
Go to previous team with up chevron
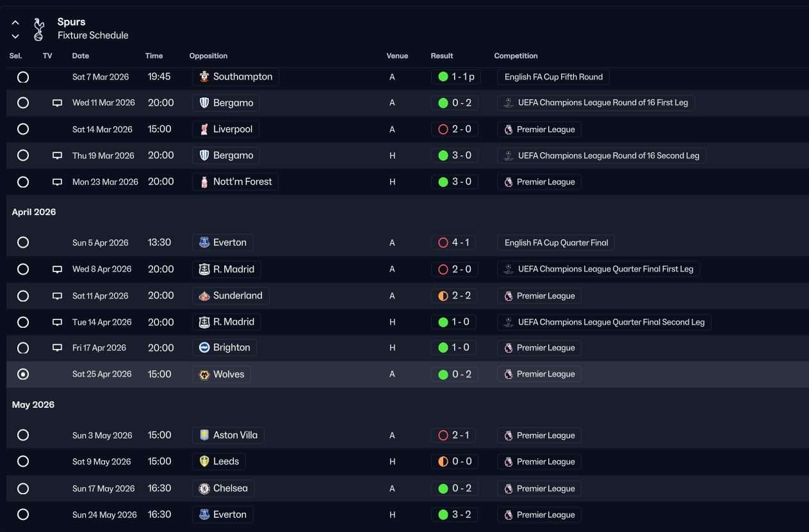pyautogui.click(x=15, y=22)
